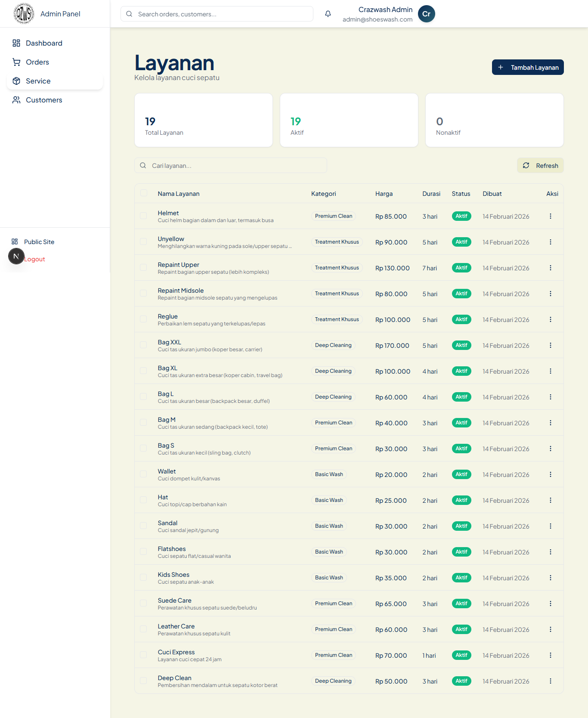Image resolution: width=588 pixels, height=718 pixels.
Task: Focus the Cari layanan search field
Action: pos(231,165)
